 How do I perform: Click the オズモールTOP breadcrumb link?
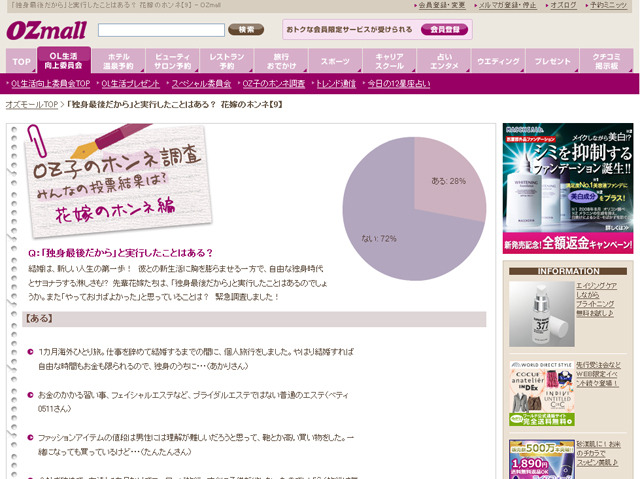coord(32,104)
